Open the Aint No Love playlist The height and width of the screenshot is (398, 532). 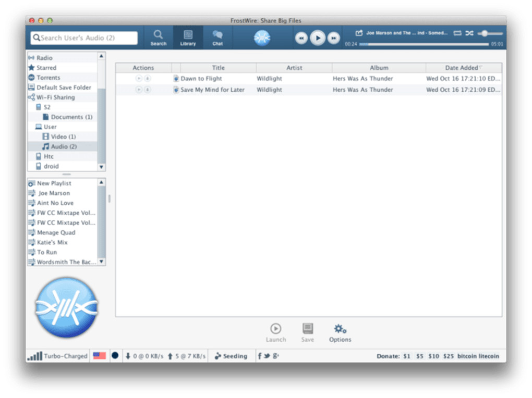tap(63, 203)
